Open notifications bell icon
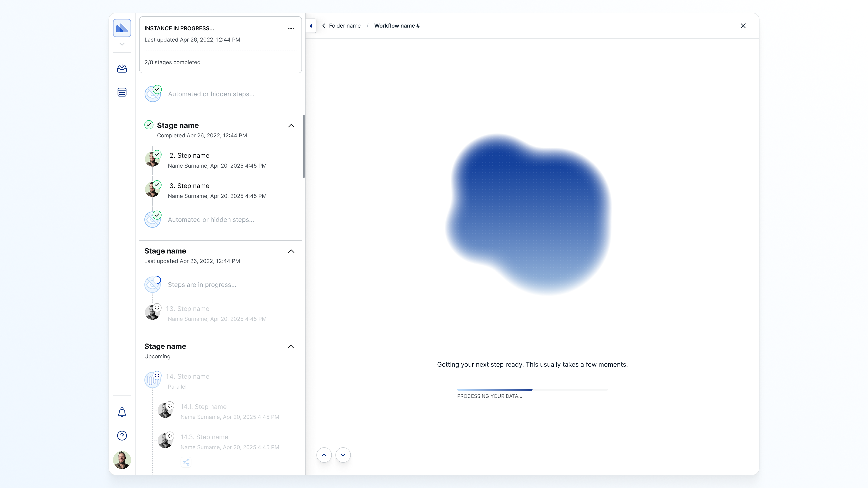Screen dimensions: 868x488 click(x=122, y=412)
